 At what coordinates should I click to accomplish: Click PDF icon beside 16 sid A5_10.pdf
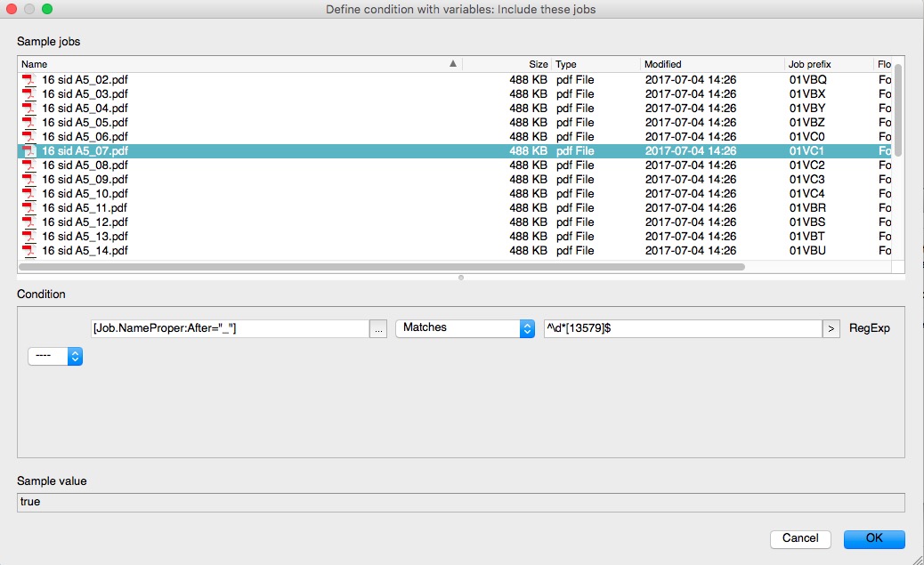pyautogui.click(x=28, y=194)
